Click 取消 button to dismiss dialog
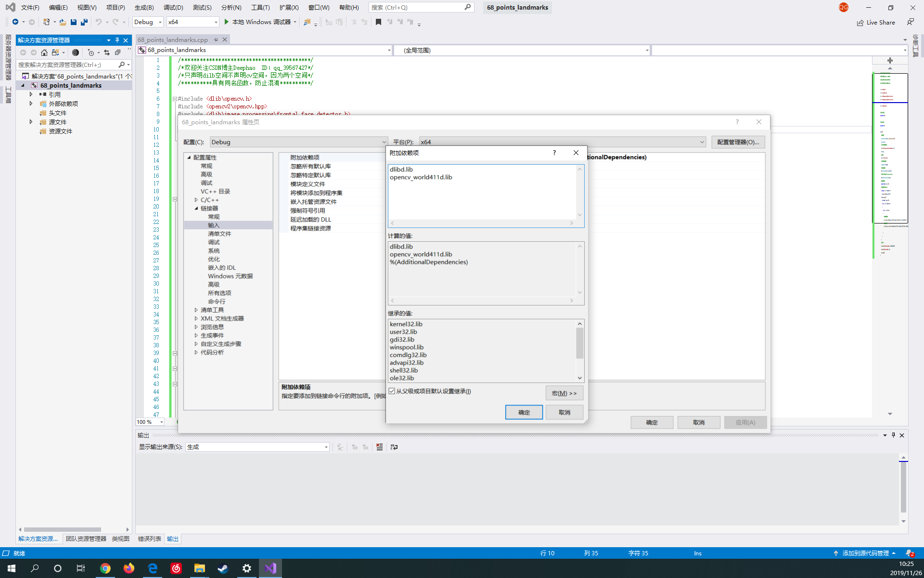 (564, 412)
